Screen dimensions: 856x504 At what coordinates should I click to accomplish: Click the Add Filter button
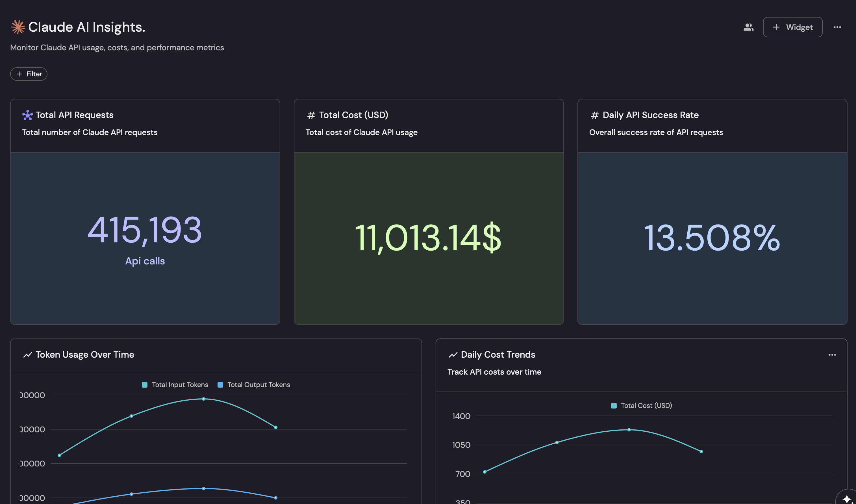[x=29, y=74]
